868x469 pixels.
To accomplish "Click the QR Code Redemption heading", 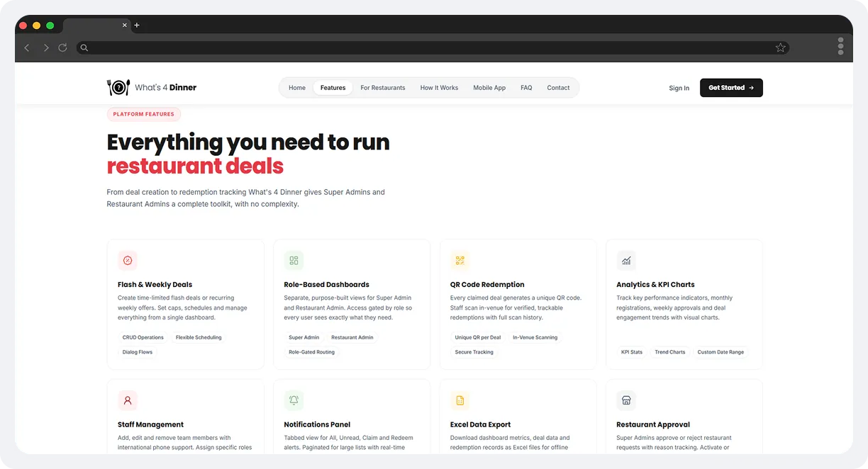I will (x=487, y=285).
